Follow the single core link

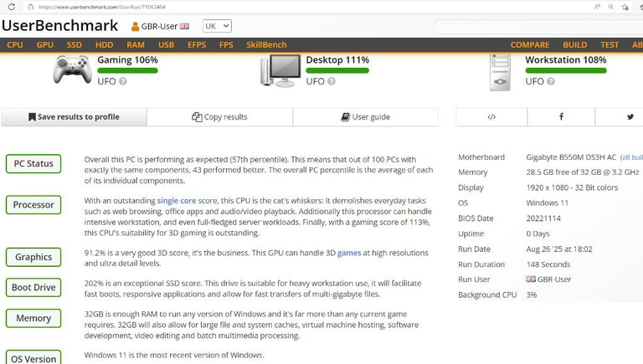pos(177,201)
